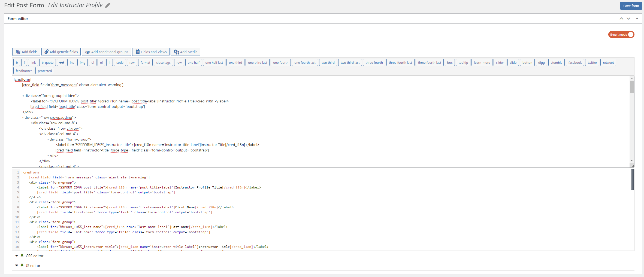644x277 pixels.
Task: Insert italic tag with i button
Action: [24, 63]
